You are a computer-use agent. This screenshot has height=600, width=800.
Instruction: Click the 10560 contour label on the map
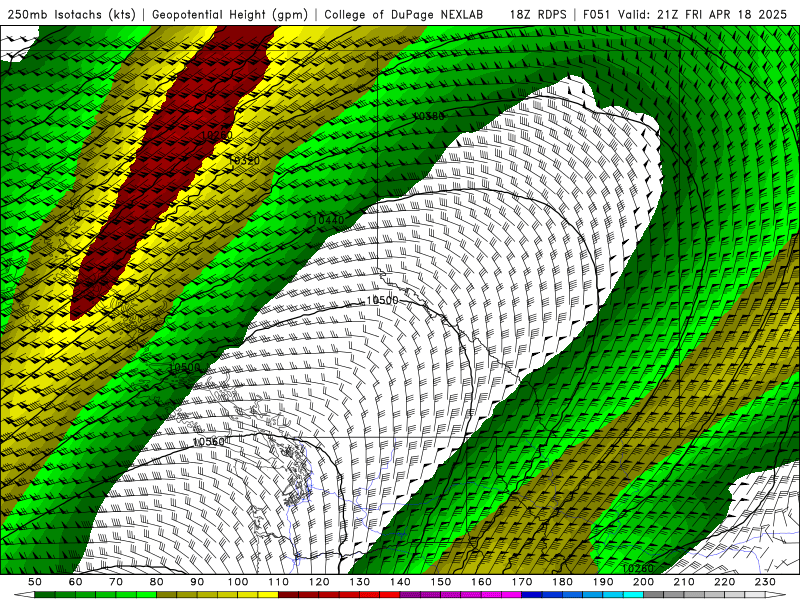pyautogui.click(x=209, y=441)
